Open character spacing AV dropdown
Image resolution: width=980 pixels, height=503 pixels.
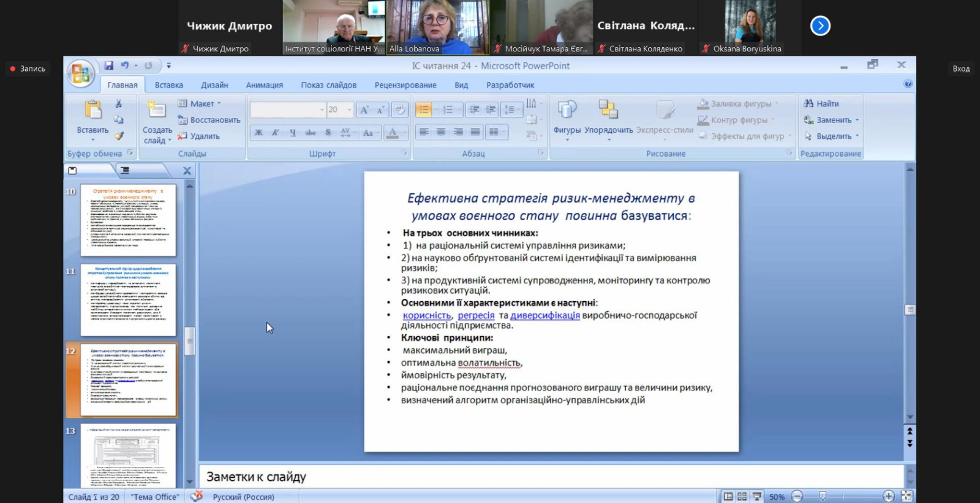click(x=347, y=132)
